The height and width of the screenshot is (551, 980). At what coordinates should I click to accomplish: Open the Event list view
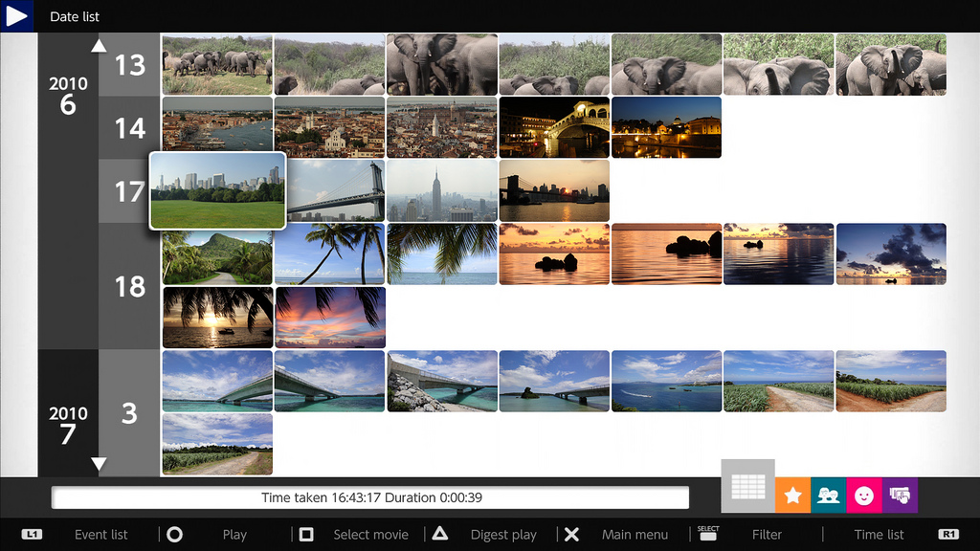(100, 535)
